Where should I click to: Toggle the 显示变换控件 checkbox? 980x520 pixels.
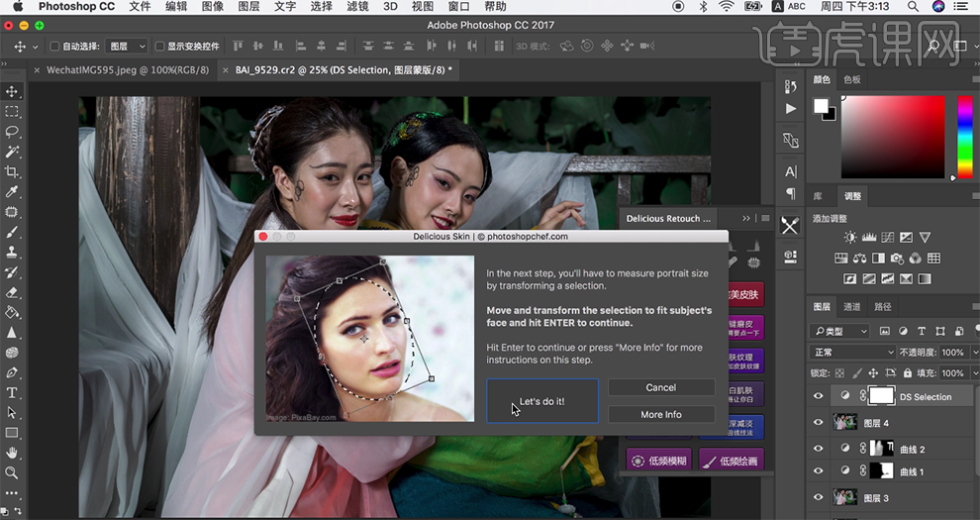160,47
